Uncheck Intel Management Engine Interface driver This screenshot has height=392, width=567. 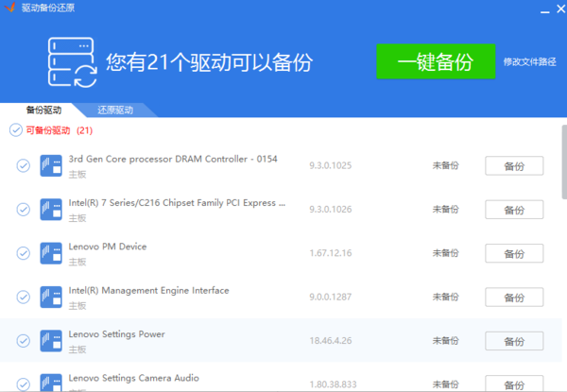[x=24, y=297]
